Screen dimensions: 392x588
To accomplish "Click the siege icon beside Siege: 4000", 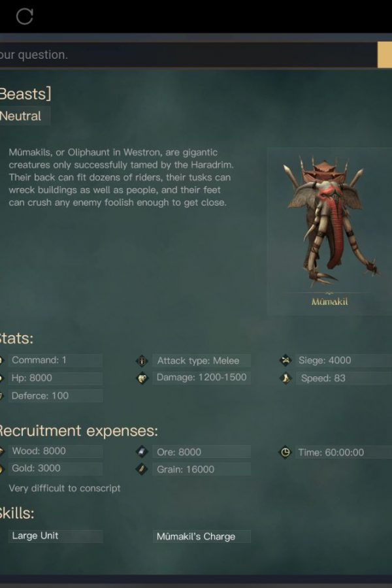I will click(x=286, y=361).
